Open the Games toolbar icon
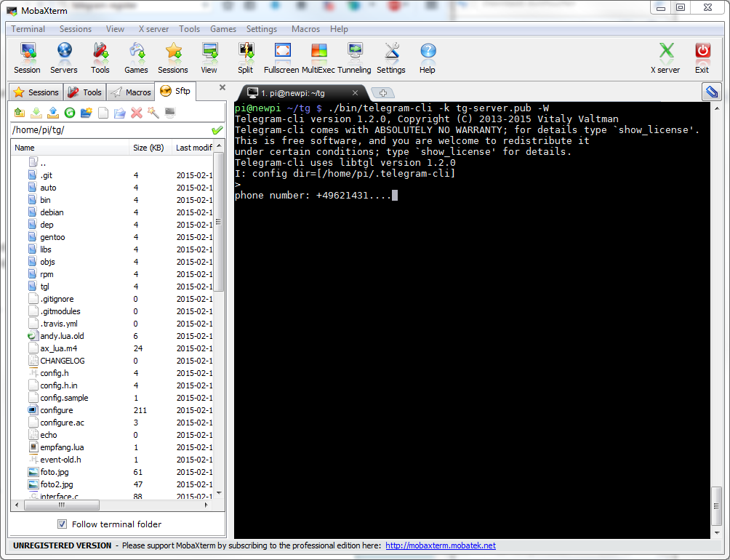730x560 pixels. coord(136,57)
